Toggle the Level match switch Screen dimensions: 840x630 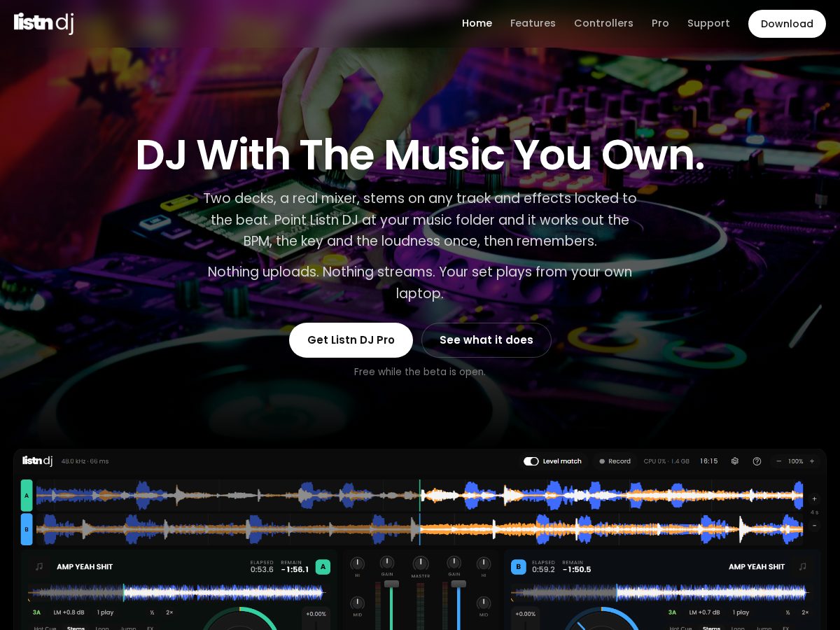point(531,461)
